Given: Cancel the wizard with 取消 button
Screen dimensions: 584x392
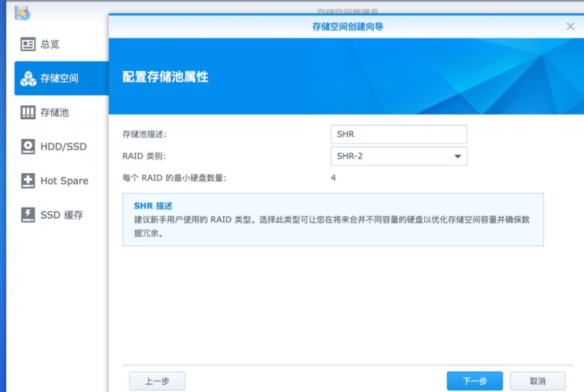Looking at the screenshot, I should coord(538,381).
